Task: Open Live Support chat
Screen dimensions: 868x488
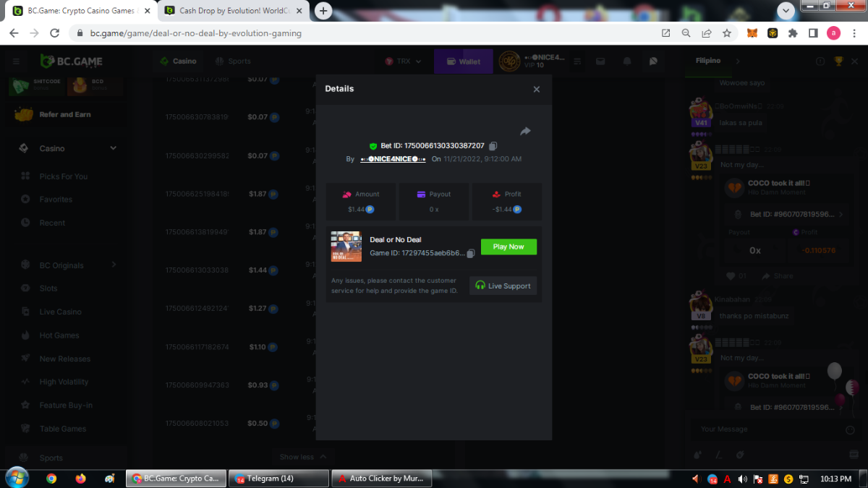Action: tap(503, 286)
